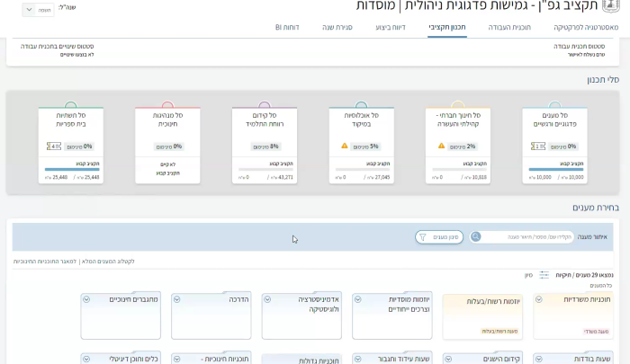Open link למאגר התוכניות החינוכיות
Image resolution: width=630 pixels, height=364 pixels.
[x=45, y=262]
